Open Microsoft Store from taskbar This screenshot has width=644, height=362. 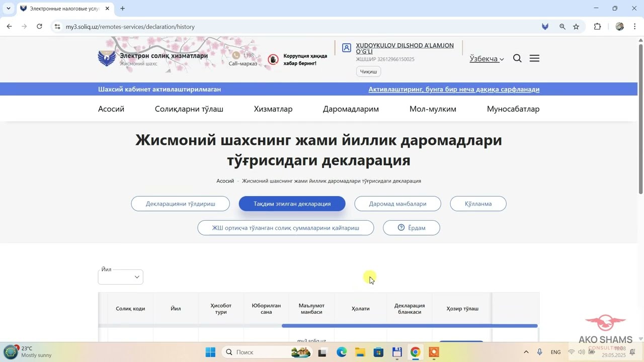[x=378, y=352]
